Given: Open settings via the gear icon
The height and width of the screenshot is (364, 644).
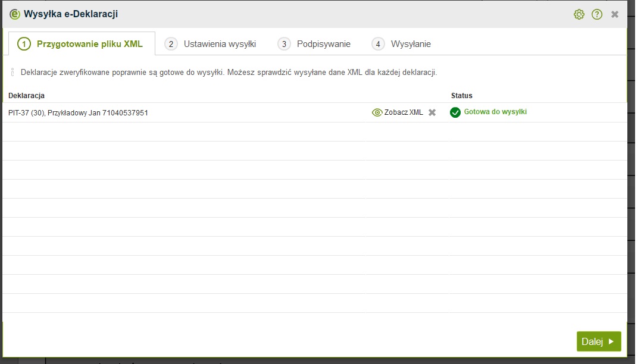Looking at the screenshot, I should [x=579, y=14].
